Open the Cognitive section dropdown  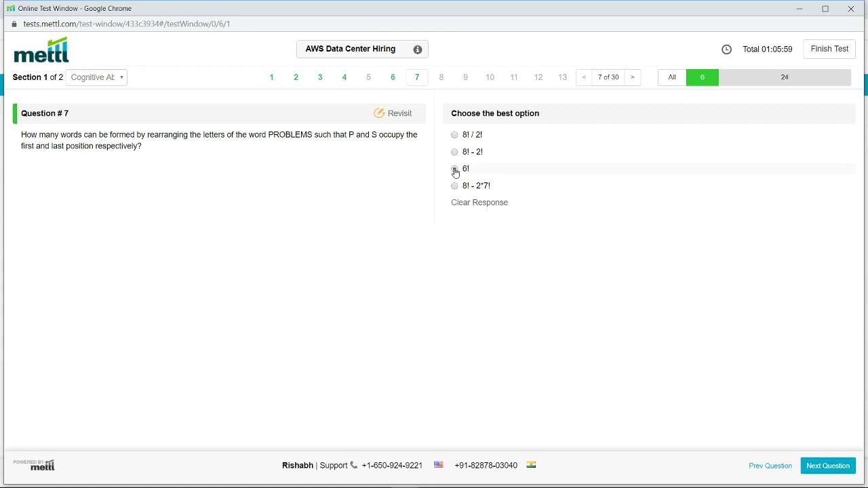point(97,77)
